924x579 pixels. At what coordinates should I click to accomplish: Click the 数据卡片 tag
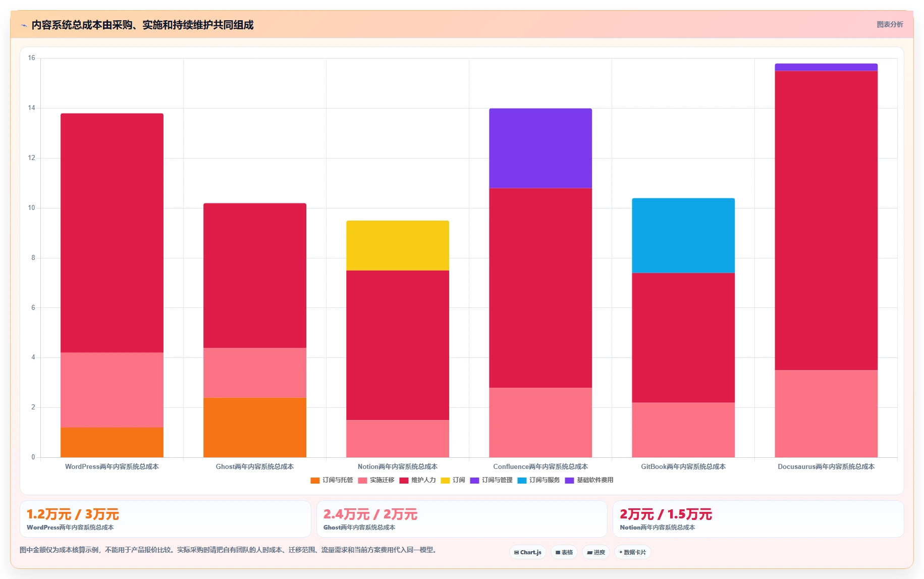coord(633,552)
